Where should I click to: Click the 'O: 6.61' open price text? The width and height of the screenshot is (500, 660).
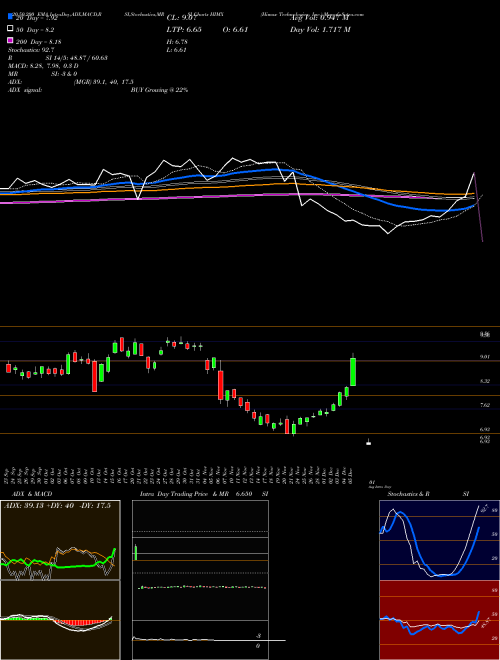[235, 29]
